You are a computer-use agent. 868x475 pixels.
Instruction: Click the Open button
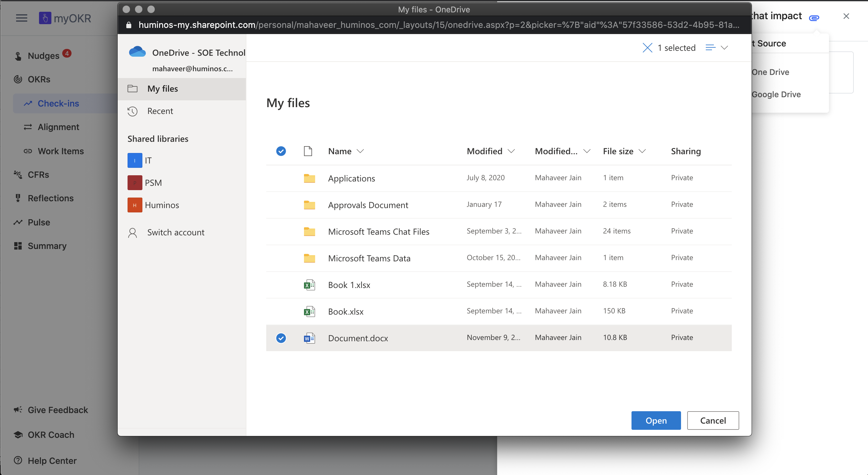[x=656, y=420]
